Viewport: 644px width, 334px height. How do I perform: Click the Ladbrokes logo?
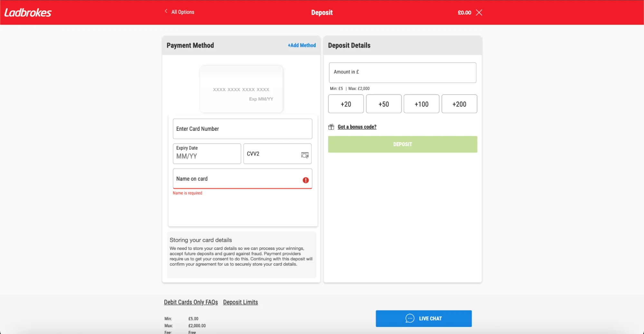pos(28,13)
